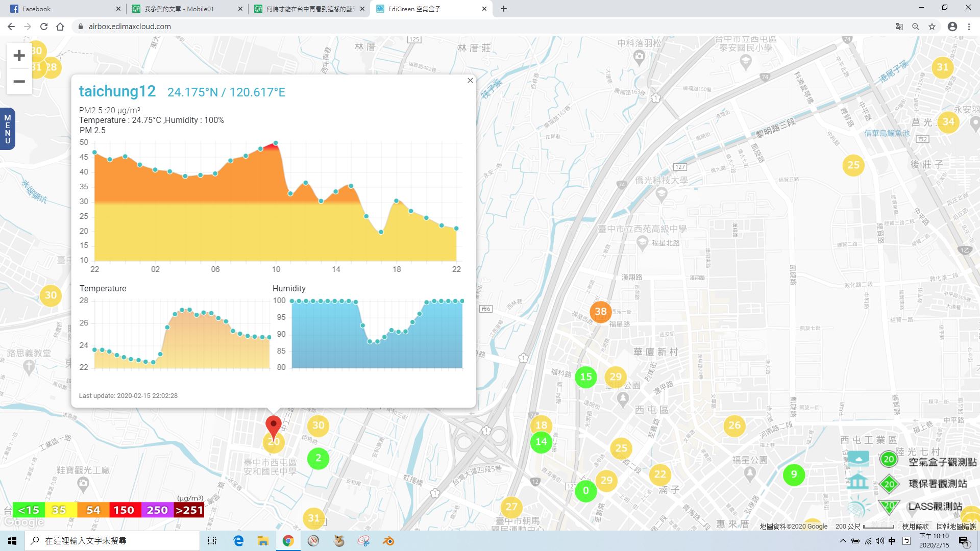Switch to the Facebook browser tab
Image resolution: width=980 pixels, height=551 pixels.
(x=61, y=9)
